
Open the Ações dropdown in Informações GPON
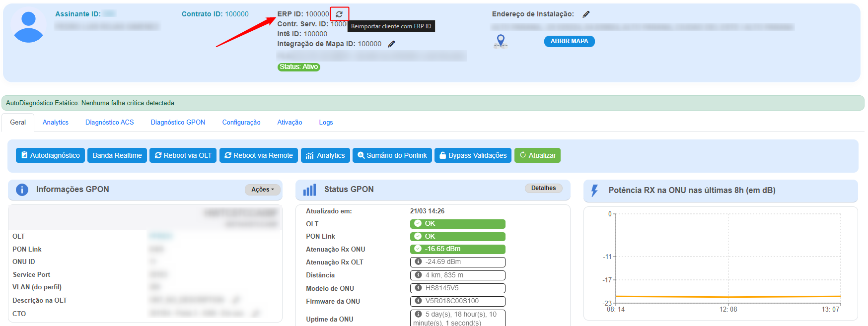[x=262, y=190]
